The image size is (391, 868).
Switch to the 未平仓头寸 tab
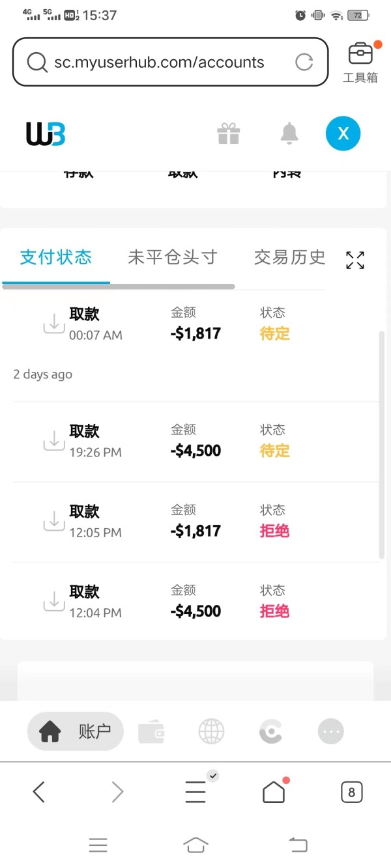(x=172, y=257)
